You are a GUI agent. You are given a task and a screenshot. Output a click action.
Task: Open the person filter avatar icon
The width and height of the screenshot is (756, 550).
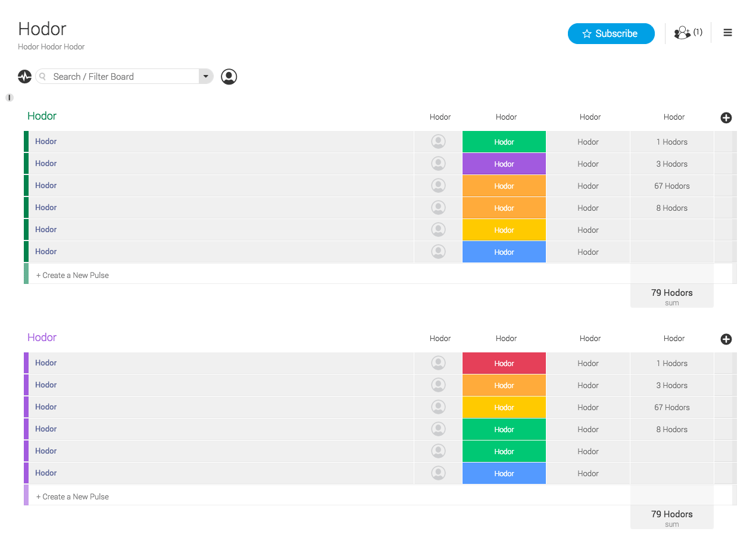point(229,77)
